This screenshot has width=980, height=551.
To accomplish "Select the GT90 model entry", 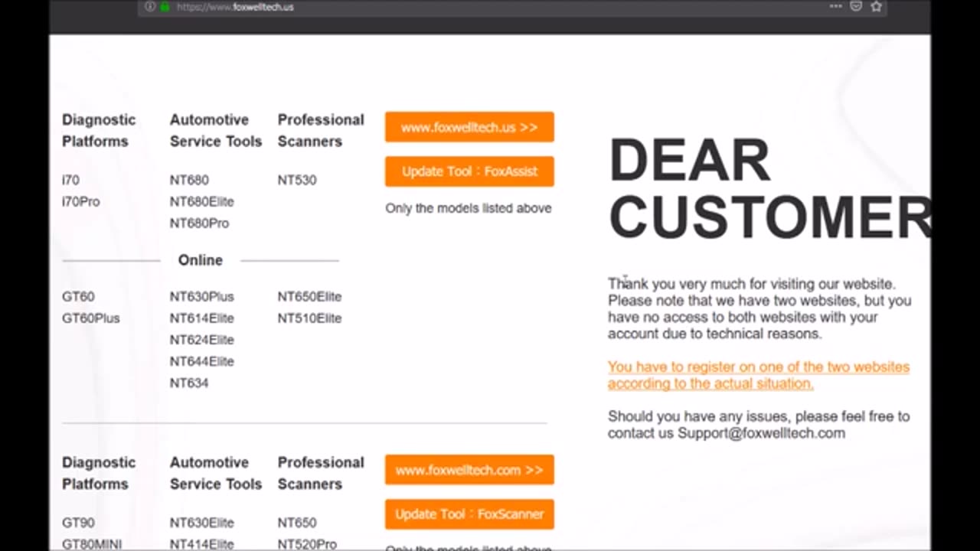I will (x=78, y=523).
